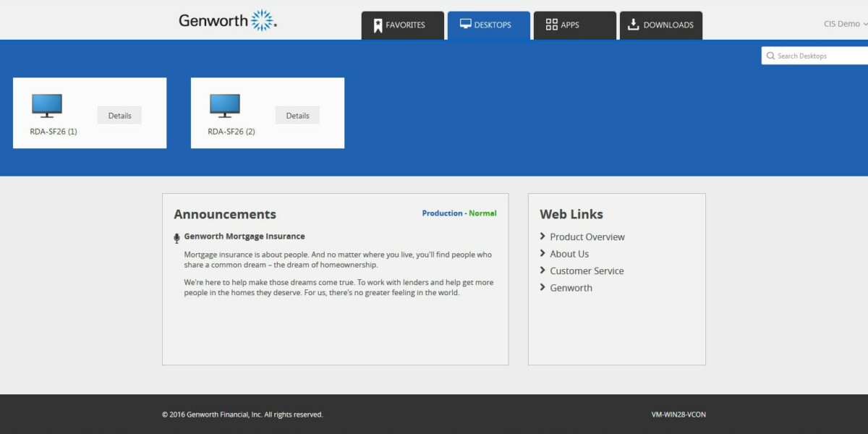The width and height of the screenshot is (868, 434).
Task: Open Details for RDA-SF26 (1)
Action: (x=120, y=115)
